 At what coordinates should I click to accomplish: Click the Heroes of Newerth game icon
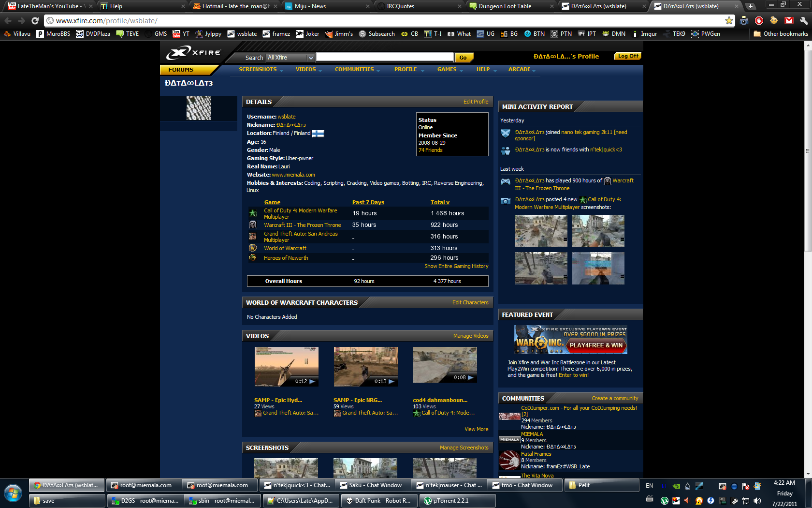click(253, 257)
